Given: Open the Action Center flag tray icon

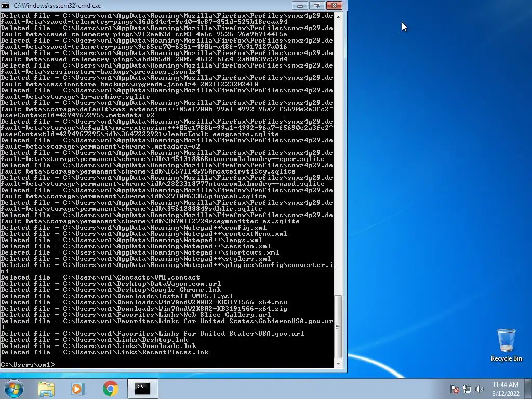Looking at the screenshot, I should click(x=455, y=389).
